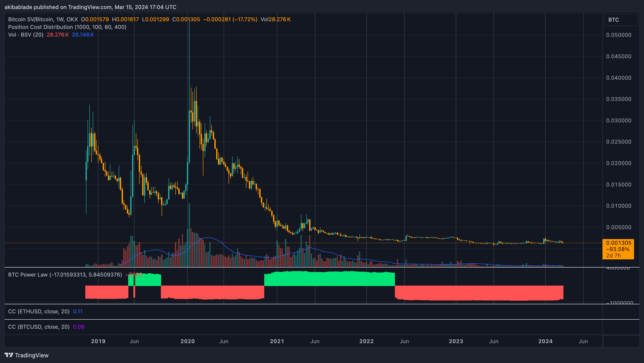Click the red volume value 28.276 K
Screen dimensions: 644x363
point(58,35)
